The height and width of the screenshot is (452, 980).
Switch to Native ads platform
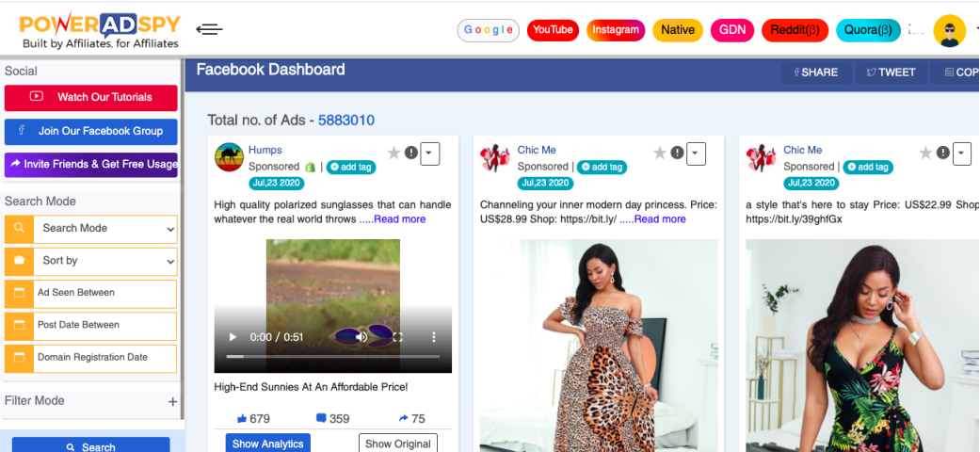click(x=678, y=30)
